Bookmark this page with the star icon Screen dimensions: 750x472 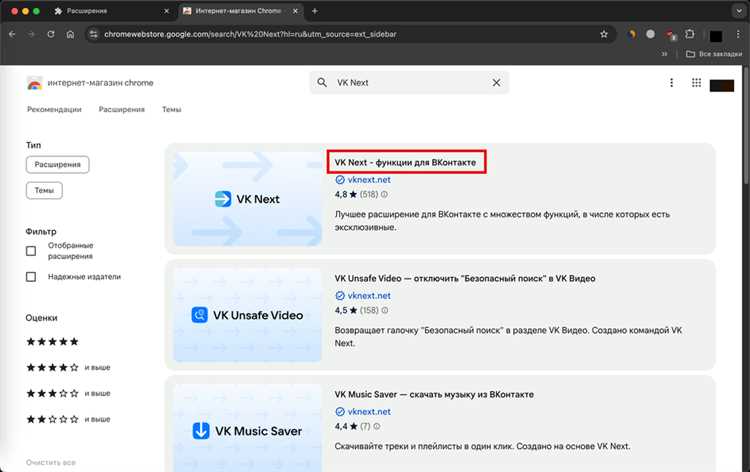(604, 34)
